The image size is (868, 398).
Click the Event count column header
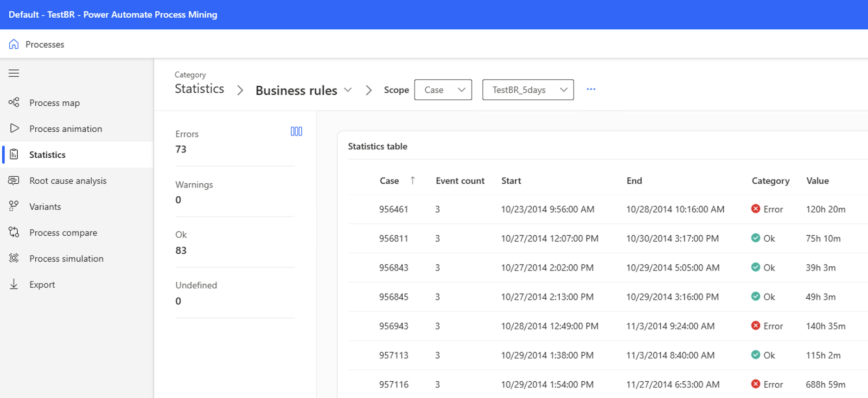(460, 181)
